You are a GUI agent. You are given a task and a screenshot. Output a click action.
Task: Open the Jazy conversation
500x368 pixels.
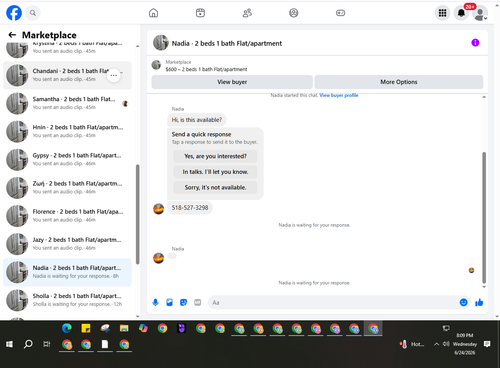(67, 244)
